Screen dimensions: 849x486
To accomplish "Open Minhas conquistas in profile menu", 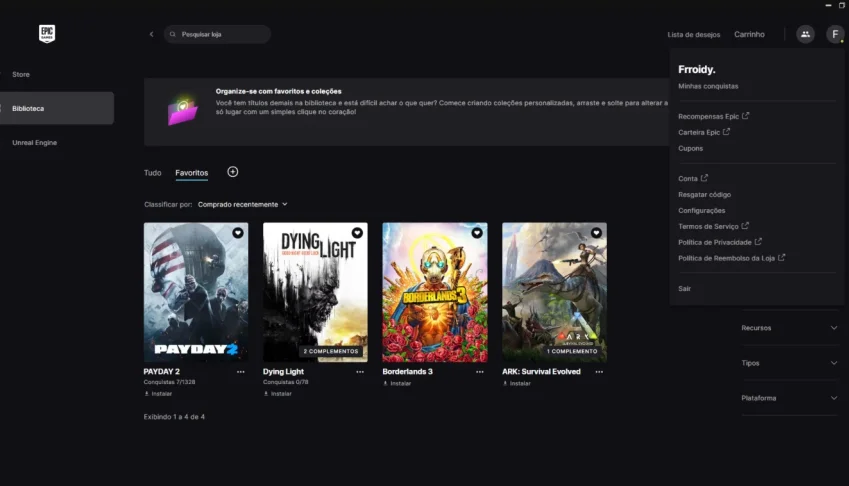I will click(x=708, y=86).
